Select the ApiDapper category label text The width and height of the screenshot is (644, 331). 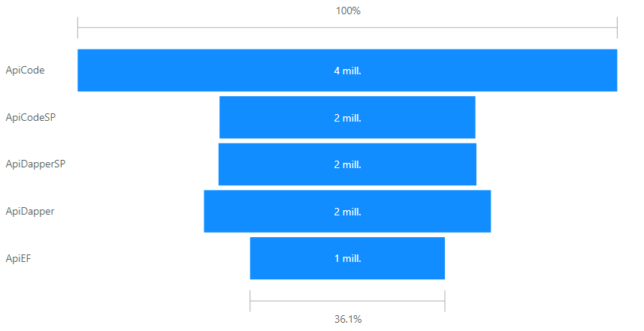click(30, 211)
